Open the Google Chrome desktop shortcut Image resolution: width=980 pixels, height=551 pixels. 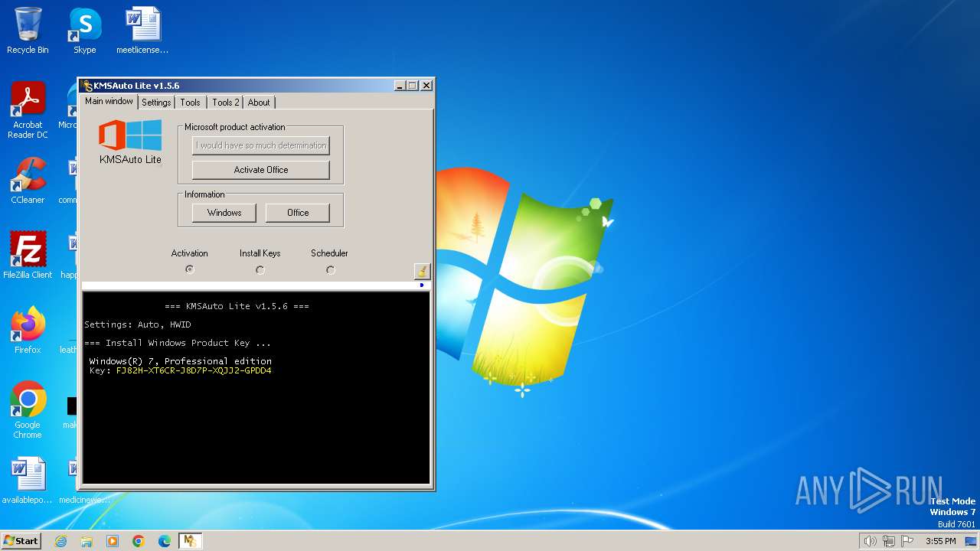pos(28,409)
